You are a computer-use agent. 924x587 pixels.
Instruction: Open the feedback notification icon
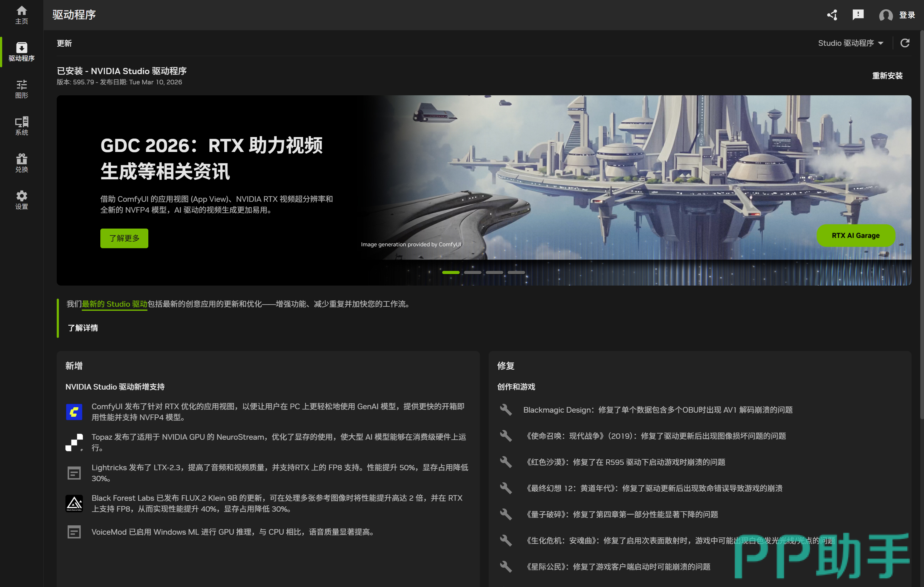pos(858,15)
